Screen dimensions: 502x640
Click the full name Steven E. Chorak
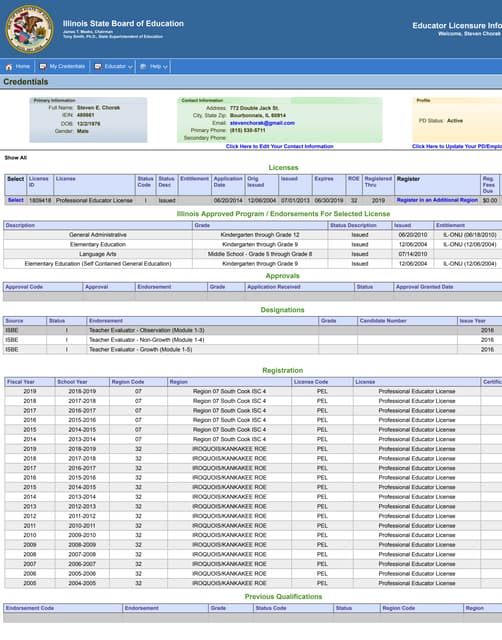98,108
